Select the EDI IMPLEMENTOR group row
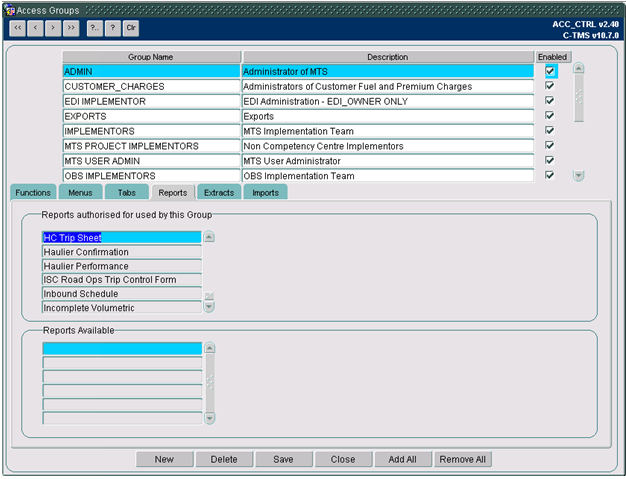626x479 pixels. [152, 101]
